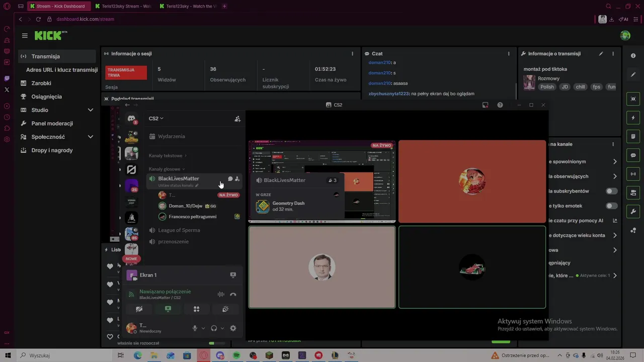Open Microsoft Edge from the taskbar
The width and height of the screenshot is (644, 362).
[x=137, y=355]
